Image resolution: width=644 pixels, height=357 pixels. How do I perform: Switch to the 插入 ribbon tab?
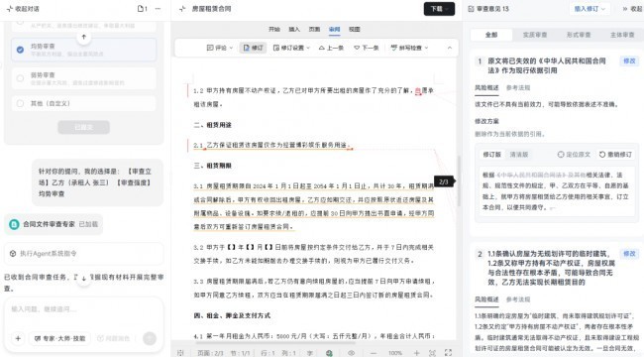pyautogui.click(x=294, y=29)
